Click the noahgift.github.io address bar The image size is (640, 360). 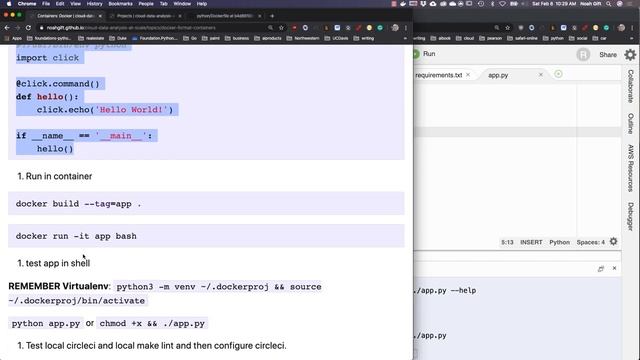(151, 28)
